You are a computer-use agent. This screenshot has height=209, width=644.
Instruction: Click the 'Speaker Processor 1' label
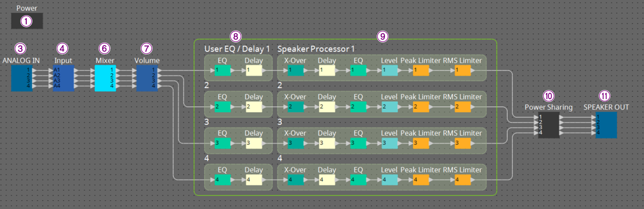pyautogui.click(x=316, y=49)
